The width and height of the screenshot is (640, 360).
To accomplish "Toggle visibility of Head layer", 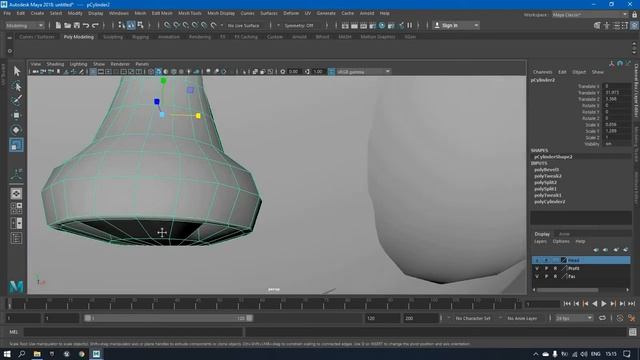I will 537,260.
